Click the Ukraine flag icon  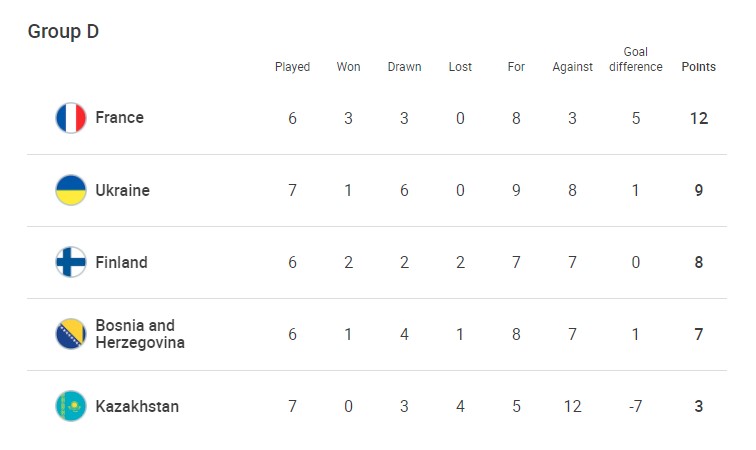pos(71,190)
